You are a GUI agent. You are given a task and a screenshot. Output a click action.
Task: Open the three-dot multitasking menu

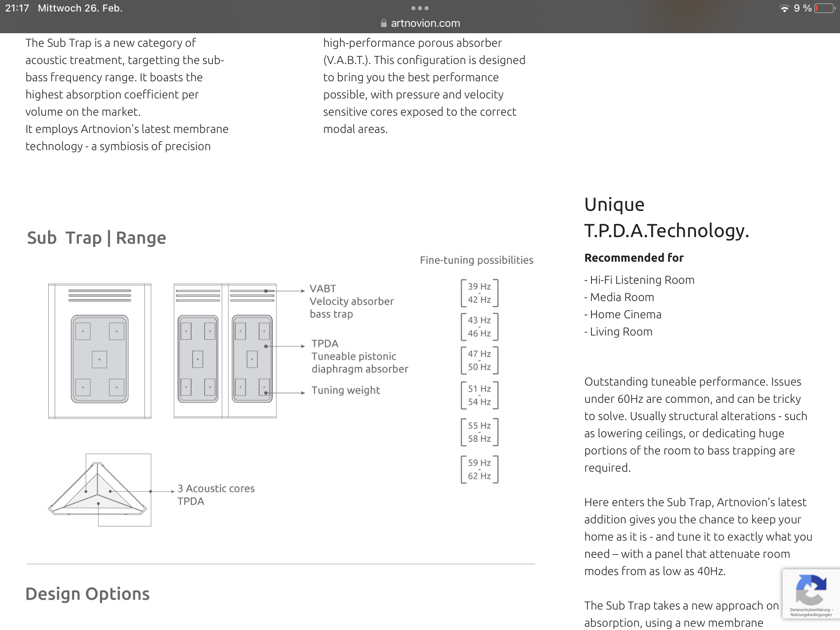point(420,8)
